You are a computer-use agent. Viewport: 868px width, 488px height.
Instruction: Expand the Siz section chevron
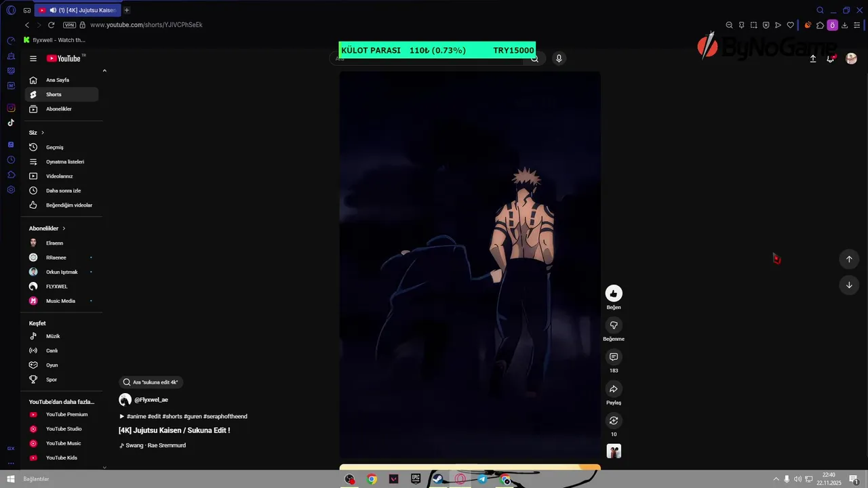click(x=43, y=133)
